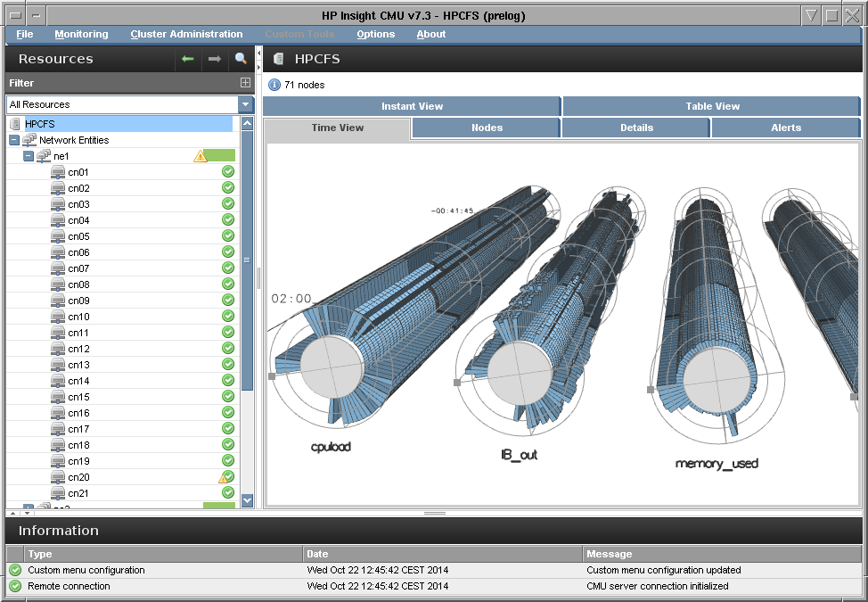The height and width of the screenshot is (602, 868).
Task: Click the resource tree scrollbar down arrow
Action: (247, 500)
